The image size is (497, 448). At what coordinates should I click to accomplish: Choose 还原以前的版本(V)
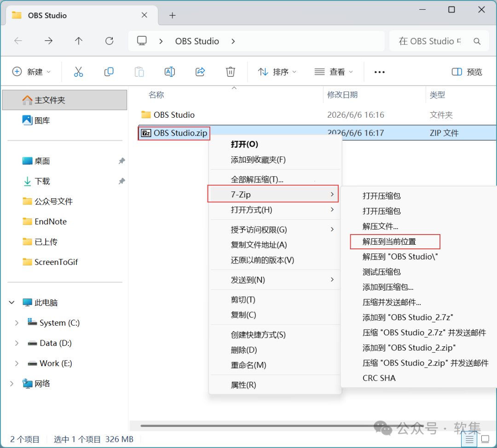pos(275,260)
